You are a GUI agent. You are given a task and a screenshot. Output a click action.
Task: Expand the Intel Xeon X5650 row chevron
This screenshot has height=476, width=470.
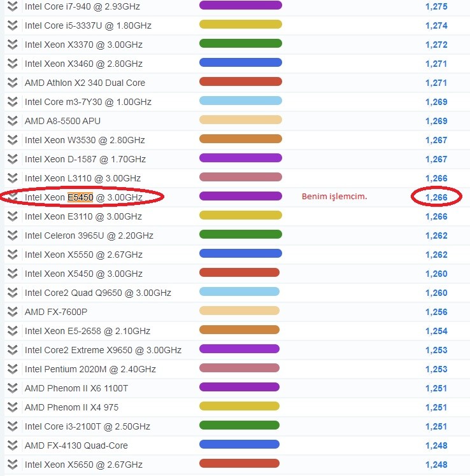tap(13, 465)
